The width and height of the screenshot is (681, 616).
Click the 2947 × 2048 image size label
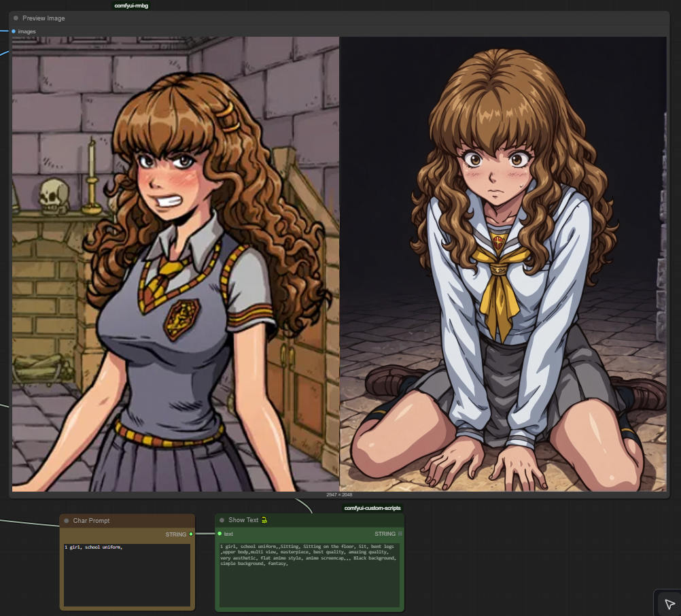(339, 495)
